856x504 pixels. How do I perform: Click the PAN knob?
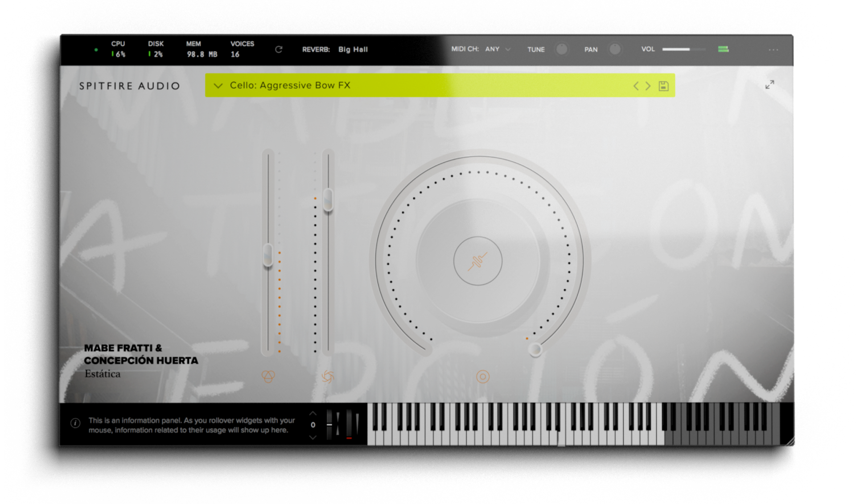point(615,49)
